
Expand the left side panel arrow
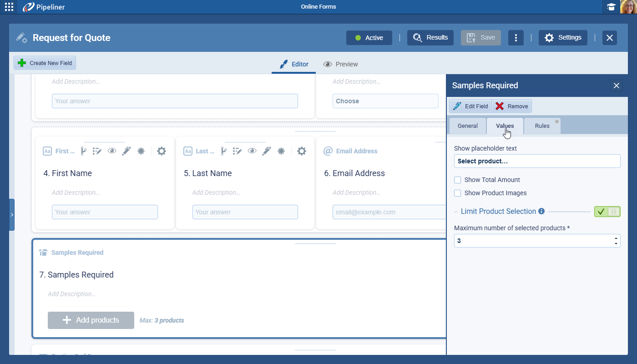coord(12,214)
